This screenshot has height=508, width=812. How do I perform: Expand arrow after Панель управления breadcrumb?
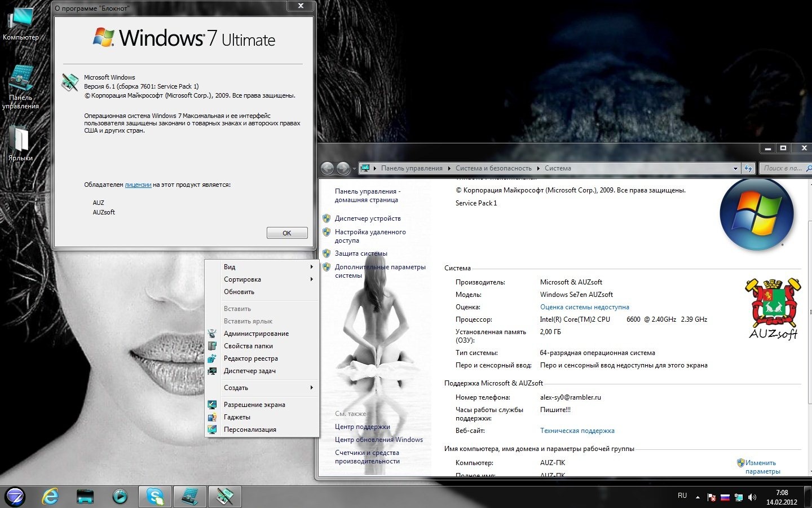(x=449, y=168)
